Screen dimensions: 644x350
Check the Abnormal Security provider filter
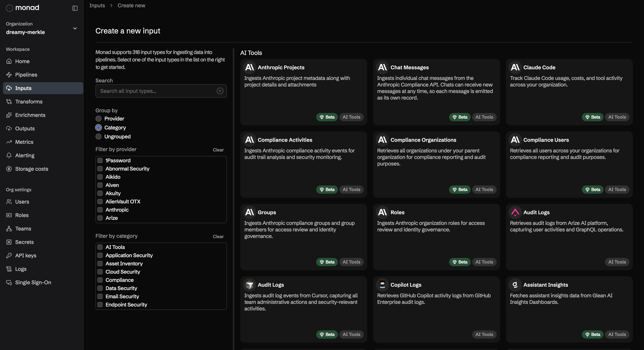pos(100,168)
